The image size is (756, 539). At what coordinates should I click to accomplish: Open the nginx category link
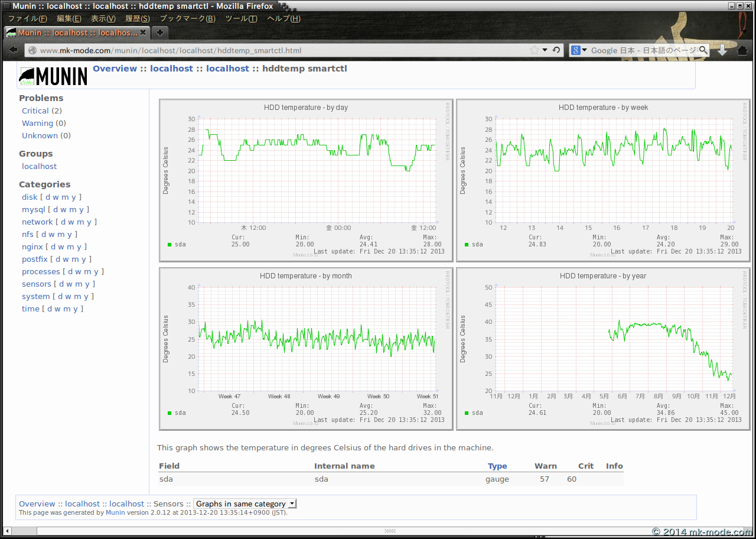[32, 246]
